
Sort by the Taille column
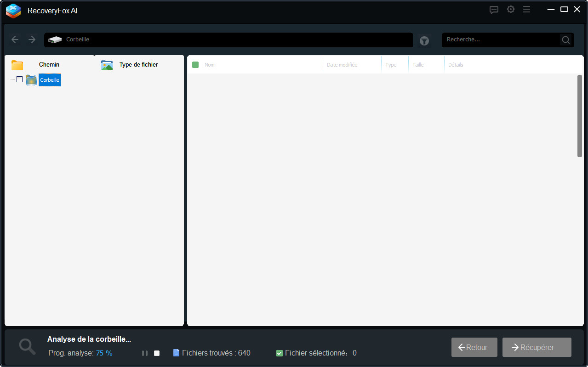[x=418, y=65]
